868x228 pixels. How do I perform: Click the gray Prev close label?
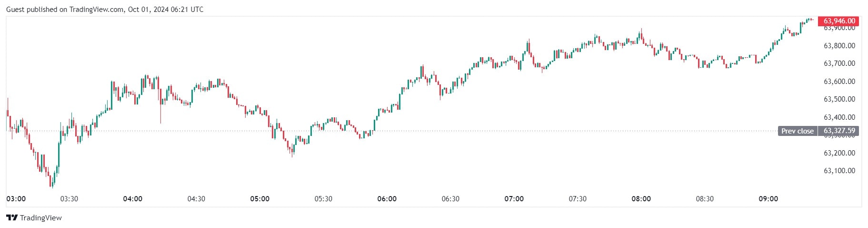(x=798, y=131)
